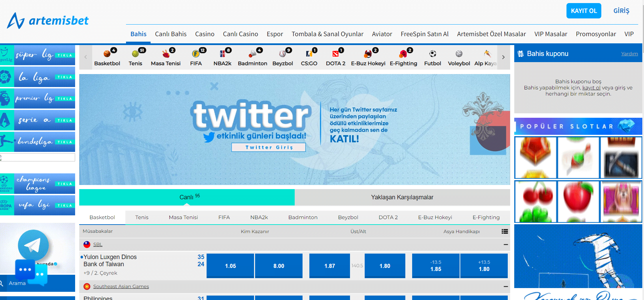
Task: Go to Canlı Bahis menu
Action: 171,34
